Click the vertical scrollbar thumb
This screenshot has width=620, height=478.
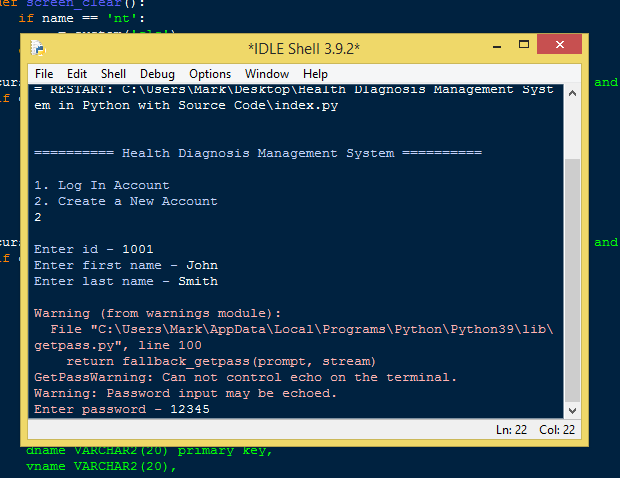pyautogui.click(x=572, y=280)
